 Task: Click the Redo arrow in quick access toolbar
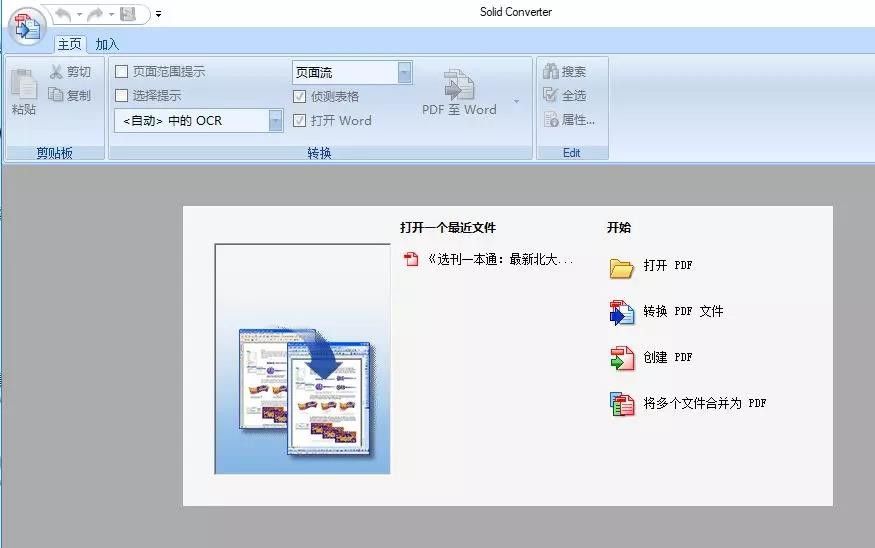(96, 15)
